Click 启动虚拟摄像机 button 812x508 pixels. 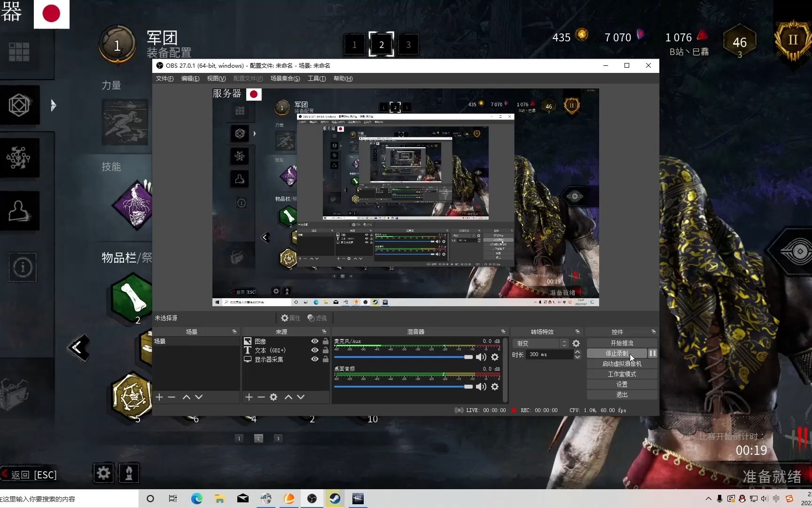pos(622,364)
